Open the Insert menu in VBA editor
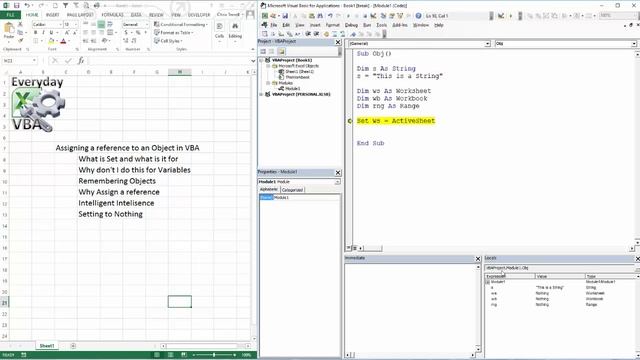The image size is (640, 360). tap(315, 25)
